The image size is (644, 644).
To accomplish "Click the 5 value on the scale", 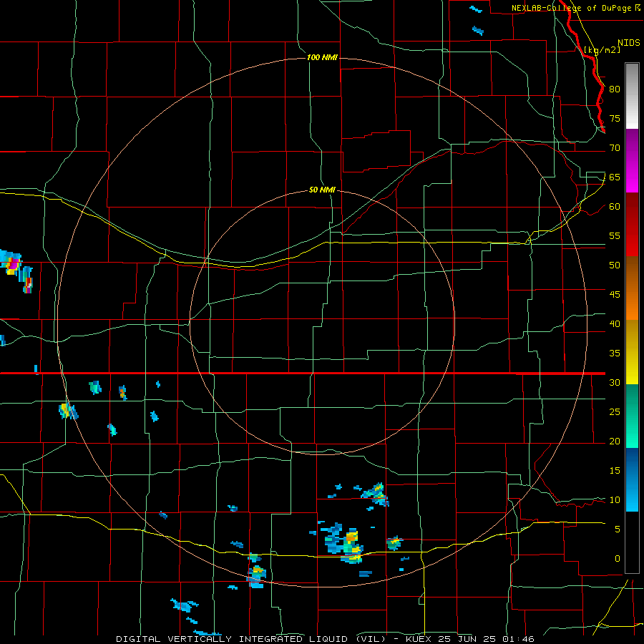I will (x=618, y=529).
